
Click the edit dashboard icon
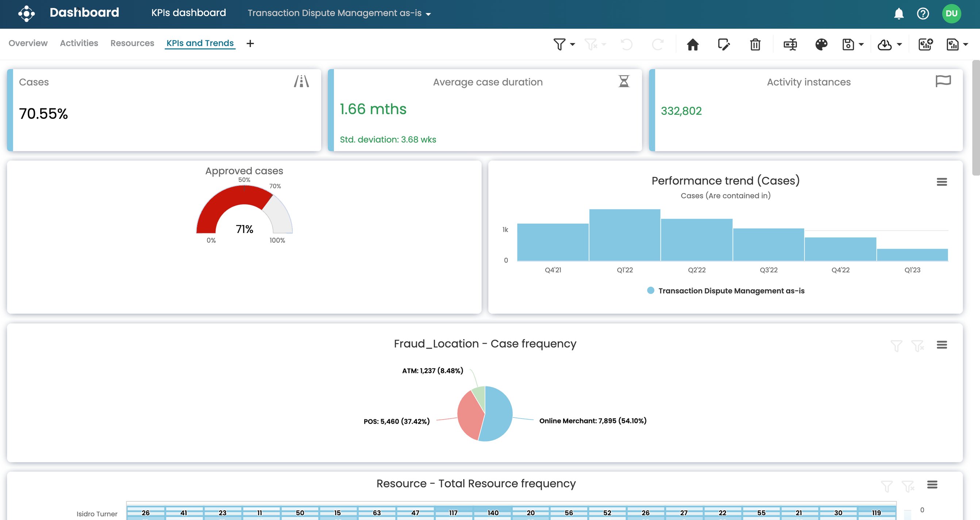coord(724,44)
